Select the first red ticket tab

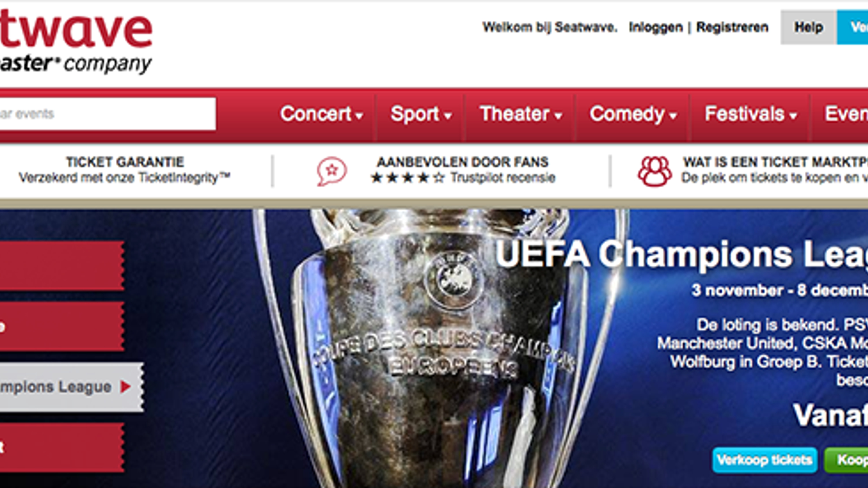pos(62,266)
